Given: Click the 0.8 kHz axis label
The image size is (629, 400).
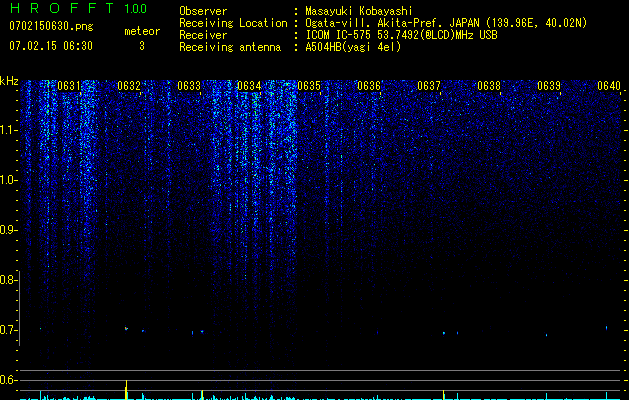Looking at the screenshot, I should click(8, 280).
